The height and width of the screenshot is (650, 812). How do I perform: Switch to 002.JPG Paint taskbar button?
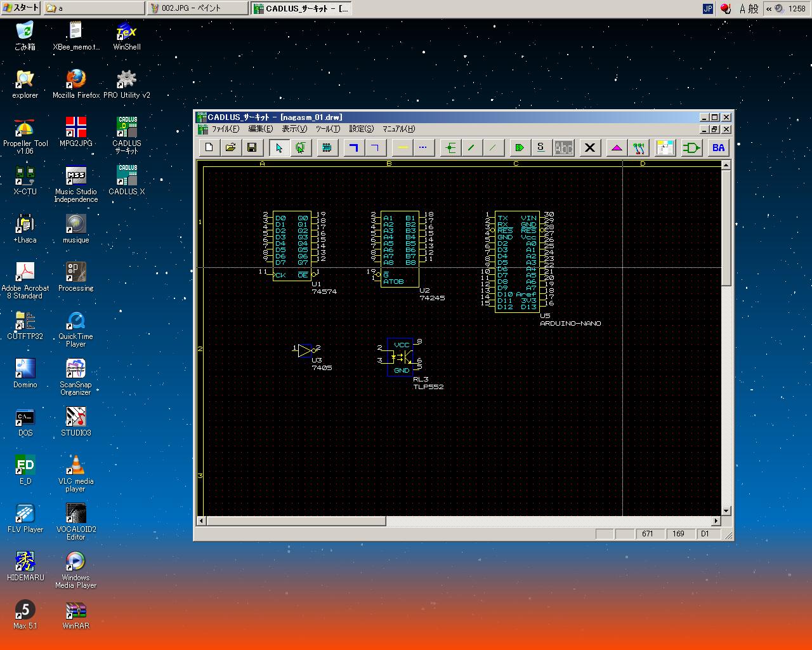[x=197, y=8]
